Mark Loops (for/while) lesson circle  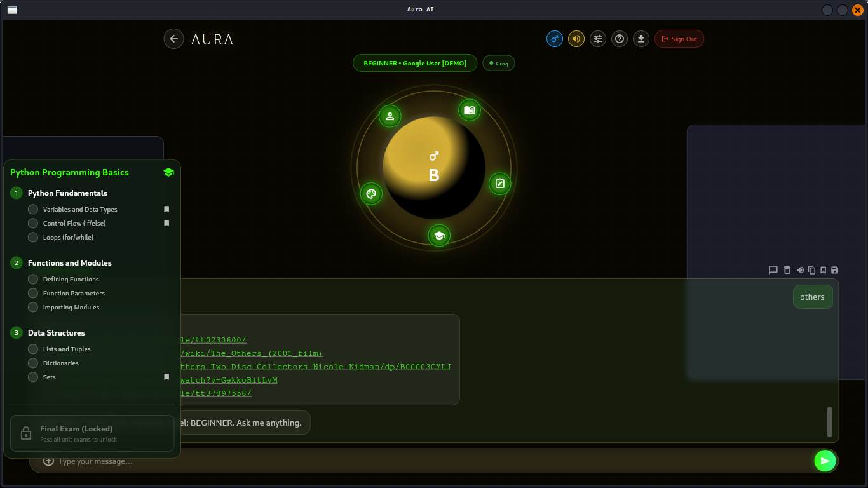point(33,237)
